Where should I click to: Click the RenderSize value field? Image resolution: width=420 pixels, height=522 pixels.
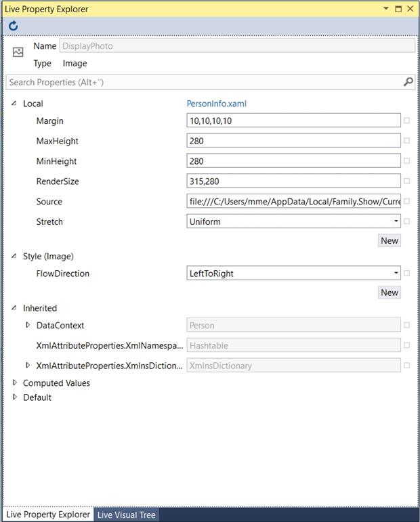click(293, 181)
